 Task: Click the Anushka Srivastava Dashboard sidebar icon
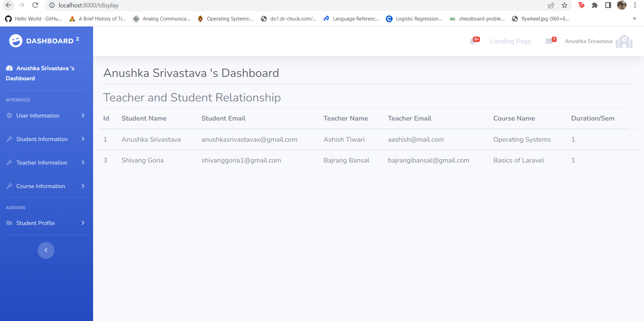click(8, 68)
